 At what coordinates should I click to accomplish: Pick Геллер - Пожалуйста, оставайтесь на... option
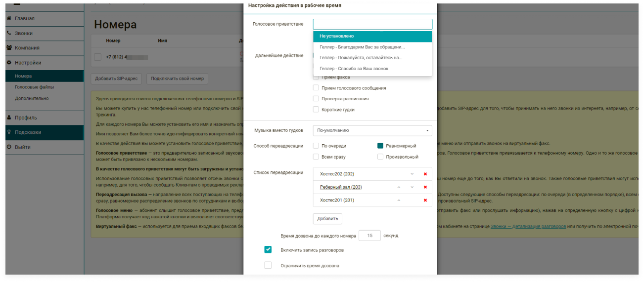click(x=372, y=58)
